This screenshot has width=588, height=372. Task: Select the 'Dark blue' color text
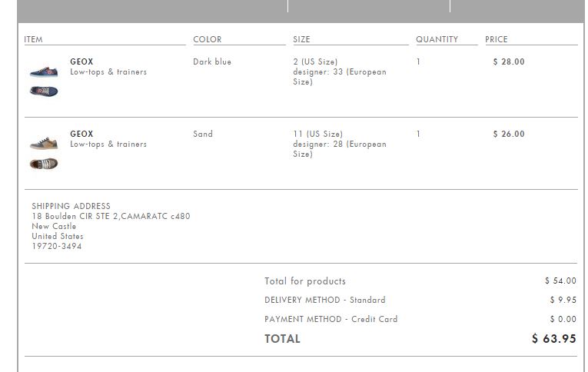point(212,61)
